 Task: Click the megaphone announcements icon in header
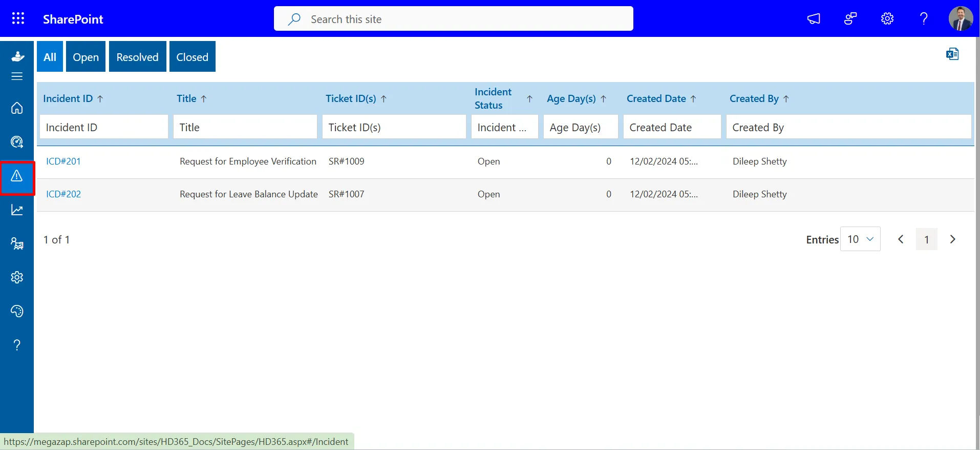point(814,19)
